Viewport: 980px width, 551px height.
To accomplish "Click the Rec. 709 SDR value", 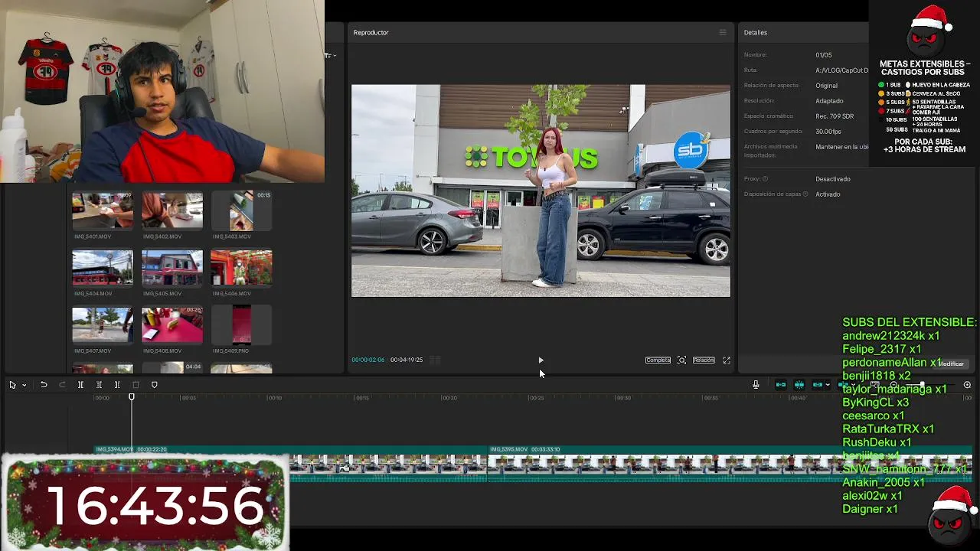I will click(835, 116).
